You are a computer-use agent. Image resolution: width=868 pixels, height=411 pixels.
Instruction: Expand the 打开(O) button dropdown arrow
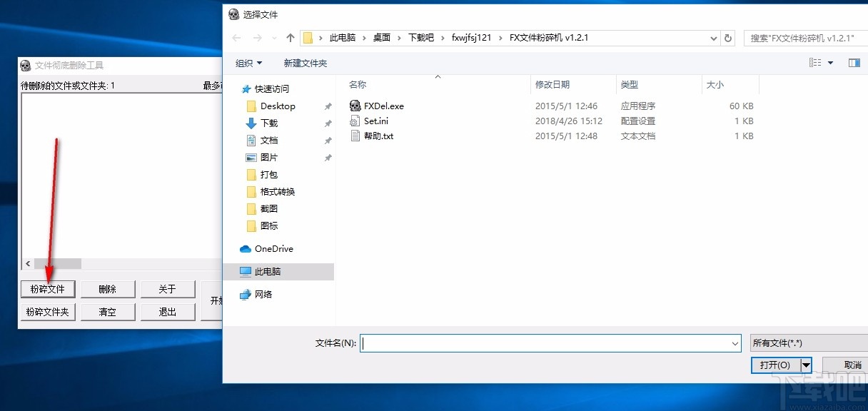click(x=807, y=365)
